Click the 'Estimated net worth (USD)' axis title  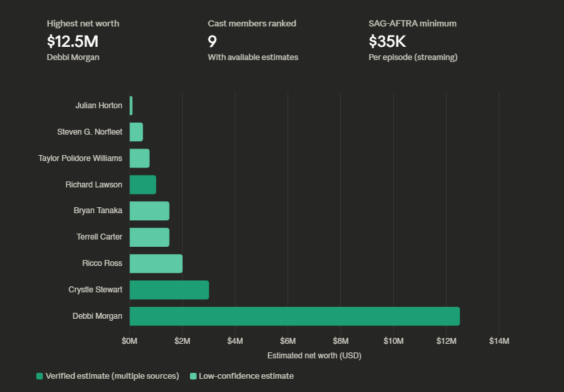(314, 356)
